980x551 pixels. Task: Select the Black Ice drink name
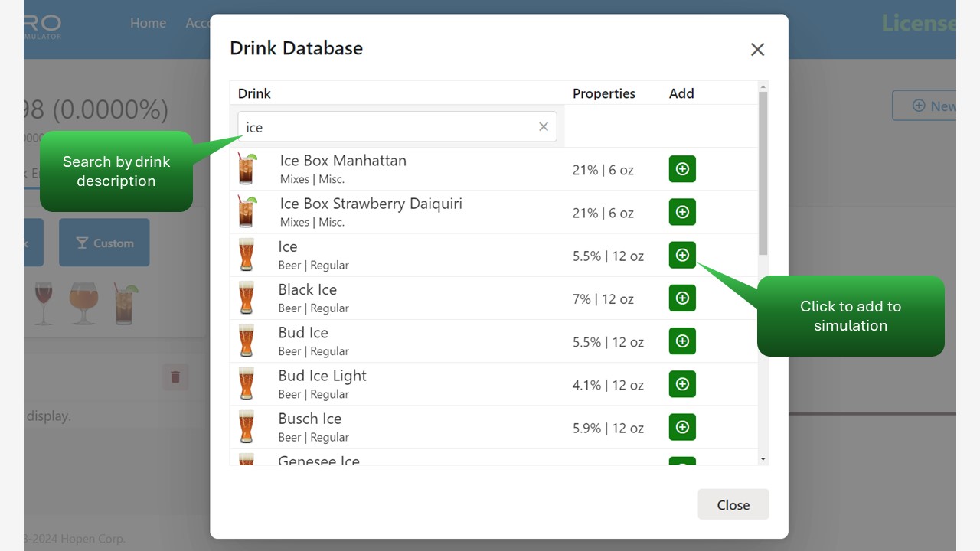(307, 289)
